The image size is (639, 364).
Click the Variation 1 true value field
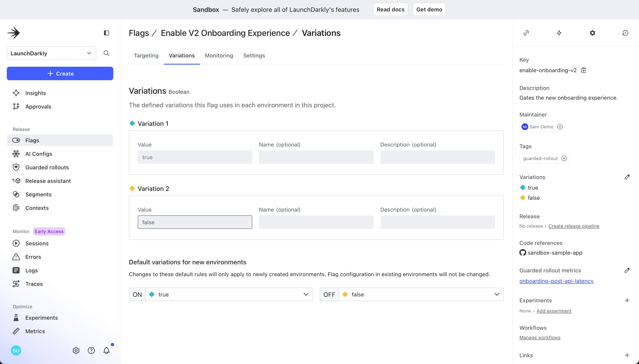[x=195, y=157]
